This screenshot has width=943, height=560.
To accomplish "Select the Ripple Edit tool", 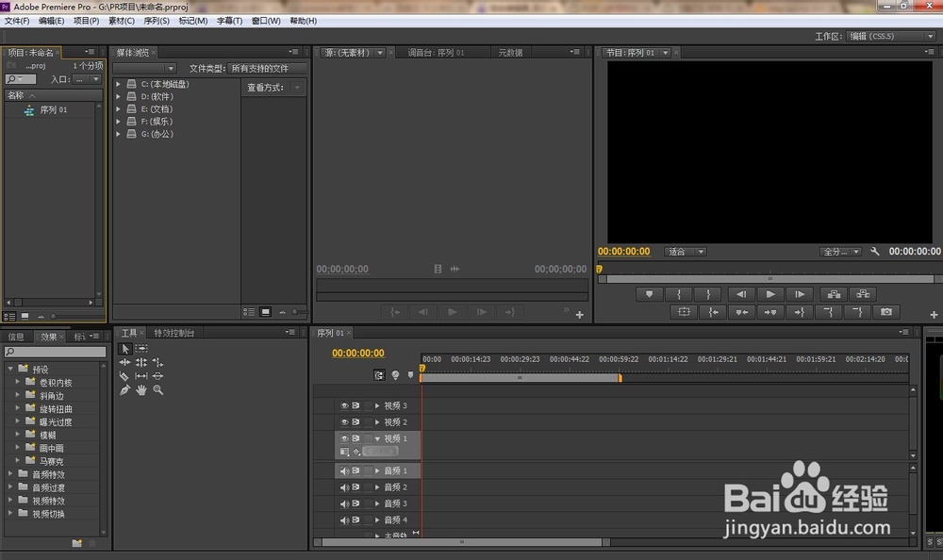I will pos(124,362).
